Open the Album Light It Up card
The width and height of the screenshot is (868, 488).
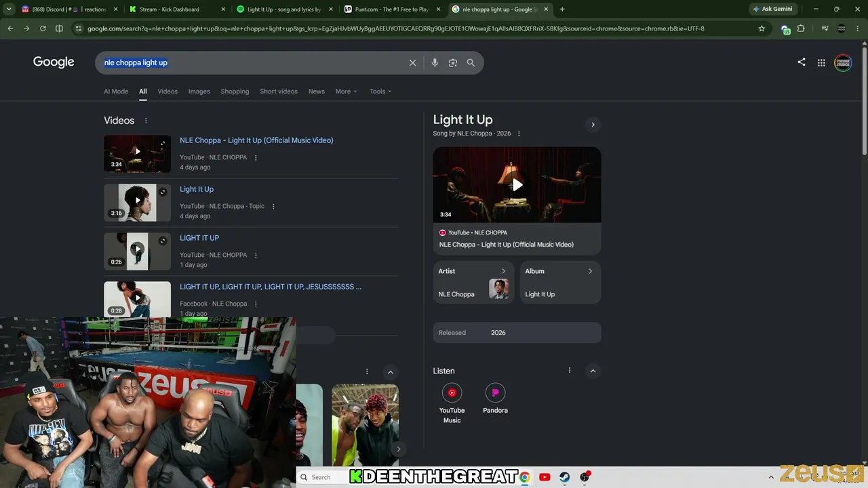click(x=560, y=283)
